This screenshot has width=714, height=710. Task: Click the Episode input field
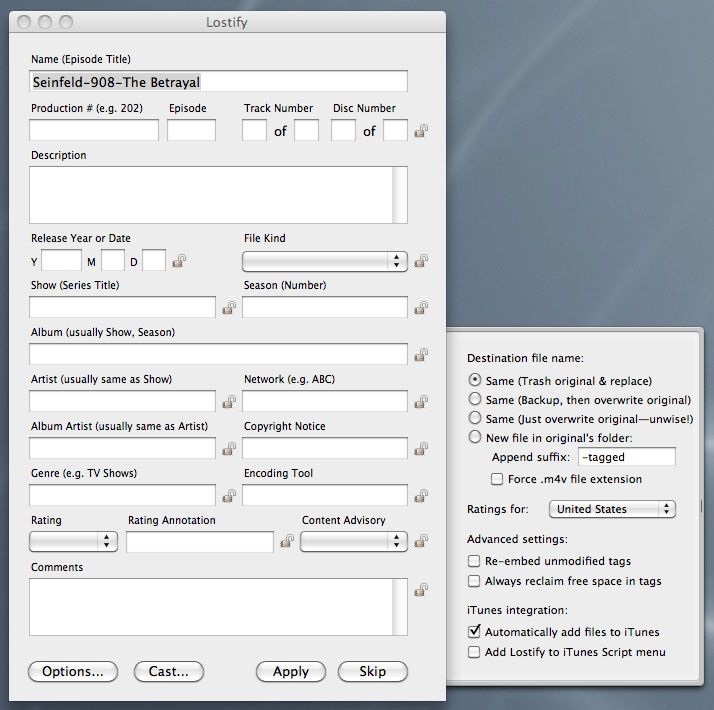pyautogui.click(x=191, y=130)
